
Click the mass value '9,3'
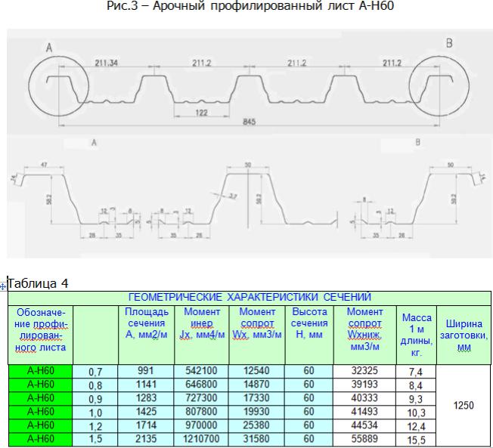pyautogui.click(x=416, y=400)
